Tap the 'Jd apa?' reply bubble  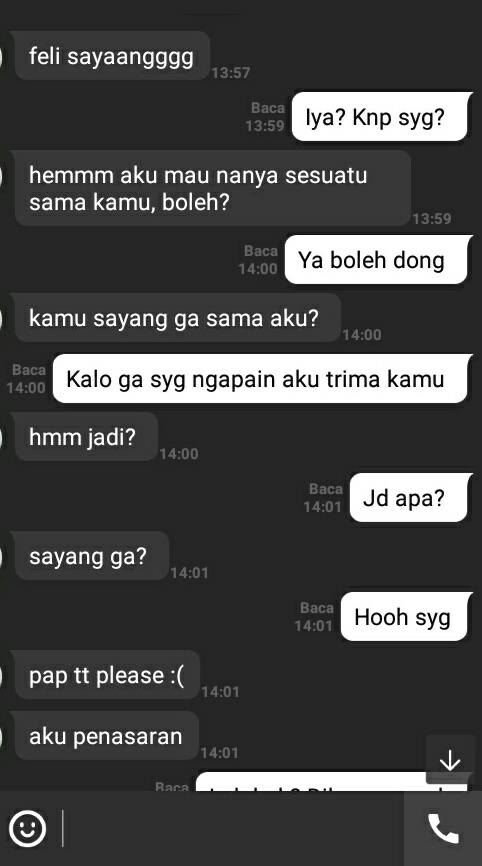(x=411, y=498)
